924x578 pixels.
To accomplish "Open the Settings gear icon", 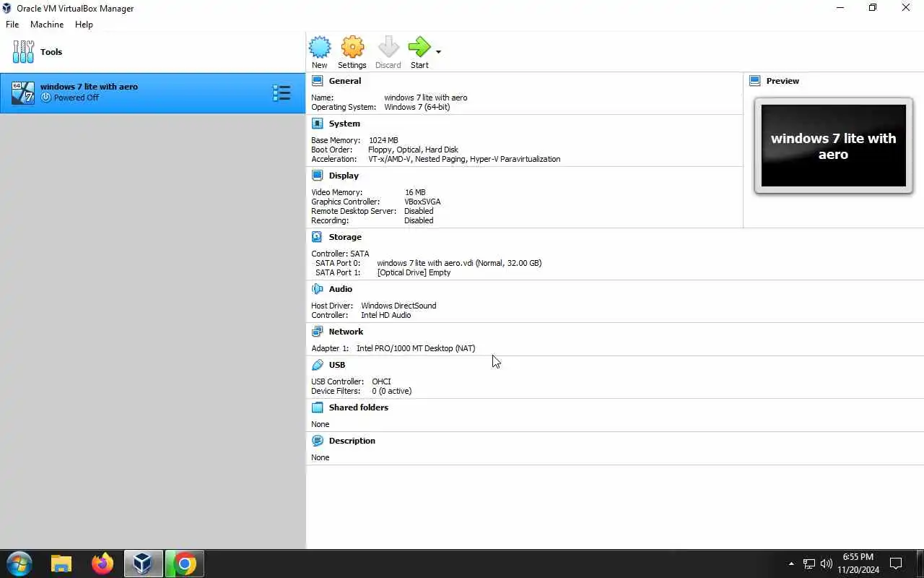I will tap(352, 48).
